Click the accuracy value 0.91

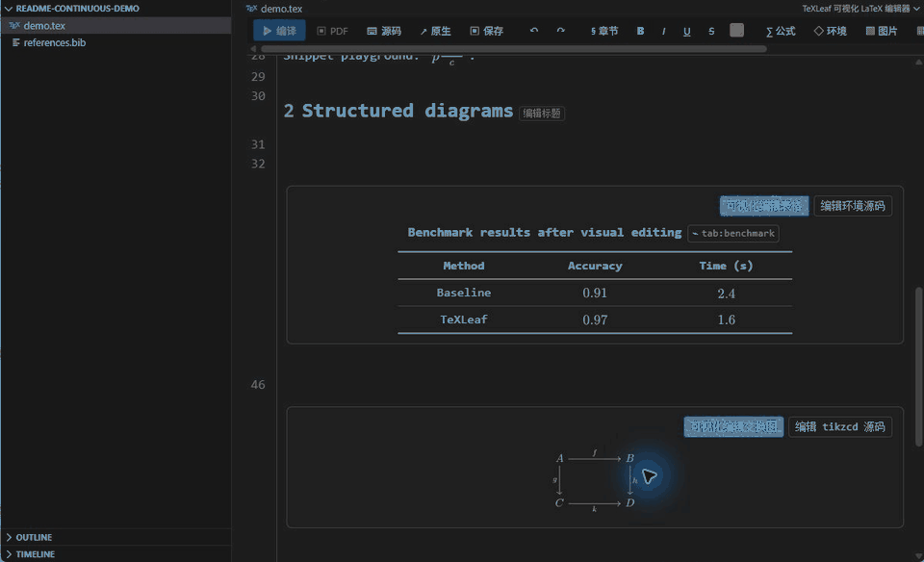[x=595, y=294]
